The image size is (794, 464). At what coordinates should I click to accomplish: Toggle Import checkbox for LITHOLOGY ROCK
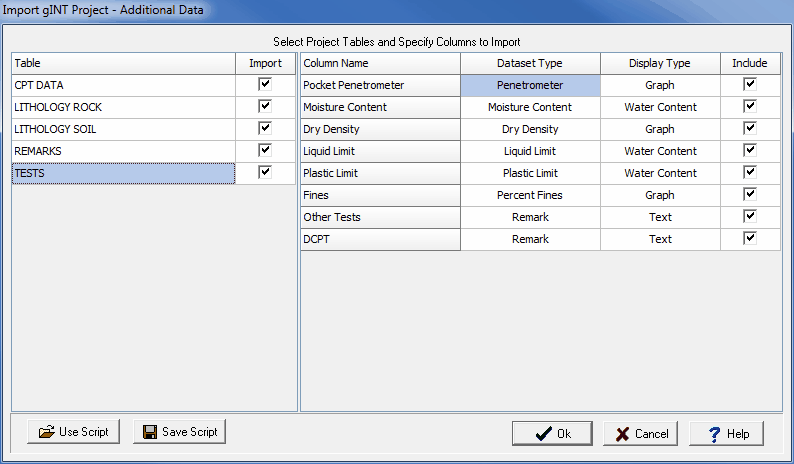tap(265, 107)
